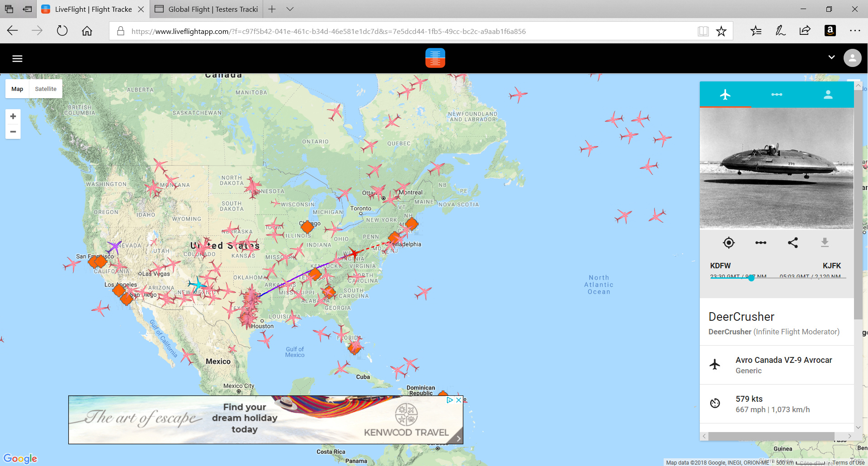The height and width of the screenshot is (466, 868).
Task: Open the Google logo link on map
Action: [x=20, y=458]
